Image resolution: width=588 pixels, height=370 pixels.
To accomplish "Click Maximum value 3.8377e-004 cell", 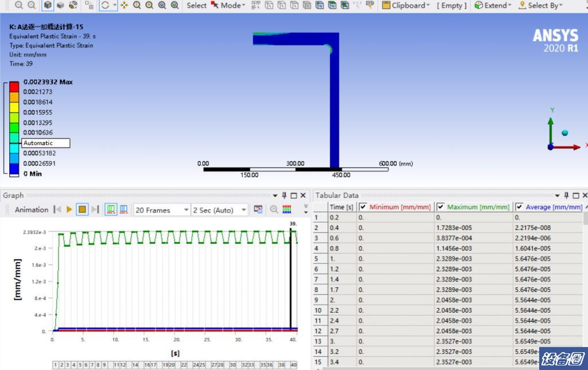I will [474, 238].
